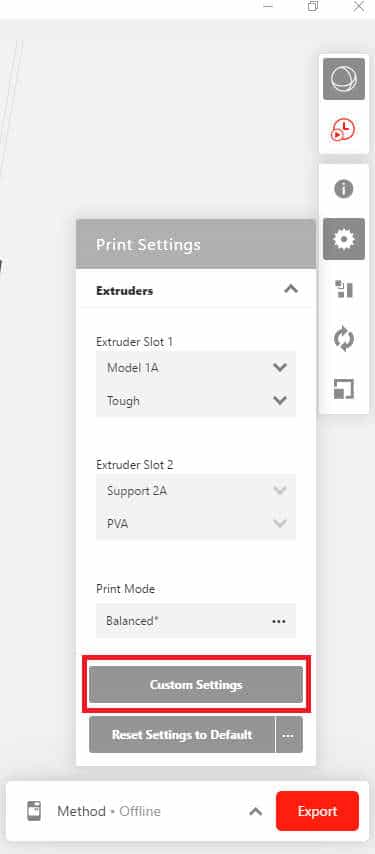Select the Method Offline printer label
375x854 pixels.
[109, 812]
